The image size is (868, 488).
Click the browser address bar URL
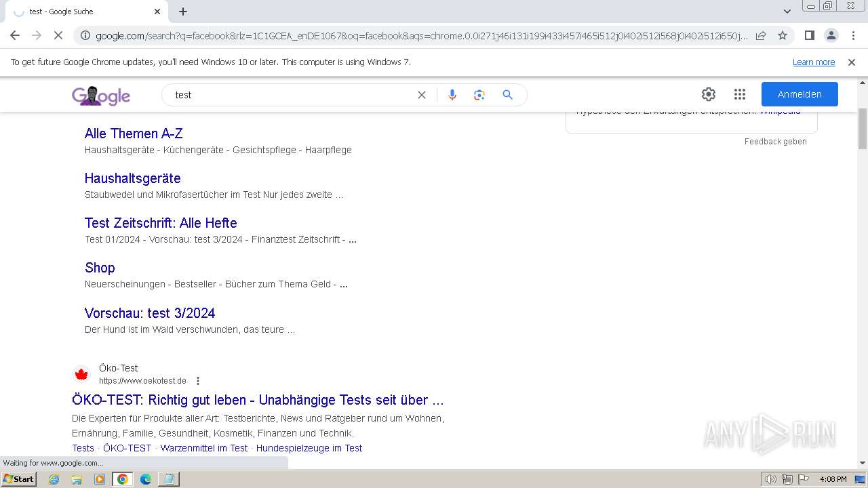tap(422, 35)
